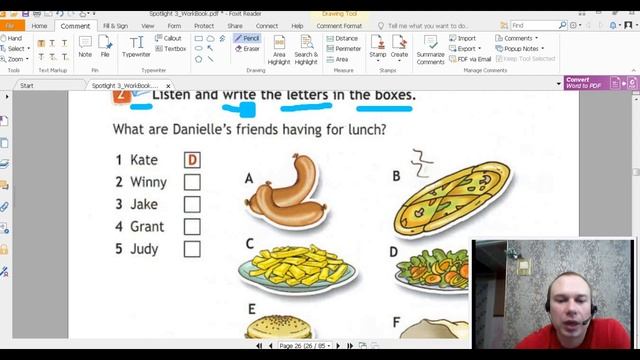Click Summarize Comments
Image resolution: width=640 pixels, height=360 pixels.
(x=431, y=50)
